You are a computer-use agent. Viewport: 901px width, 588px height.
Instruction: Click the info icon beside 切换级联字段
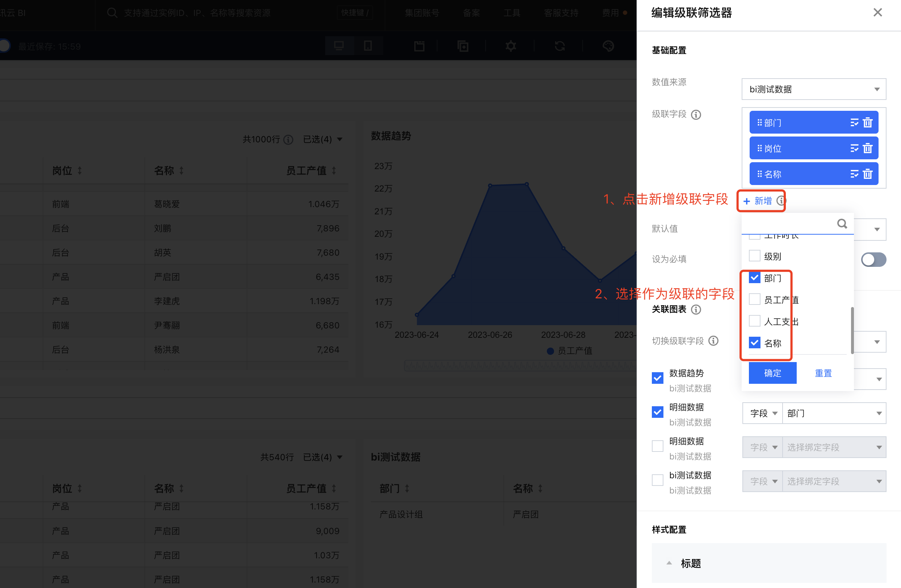713,341
